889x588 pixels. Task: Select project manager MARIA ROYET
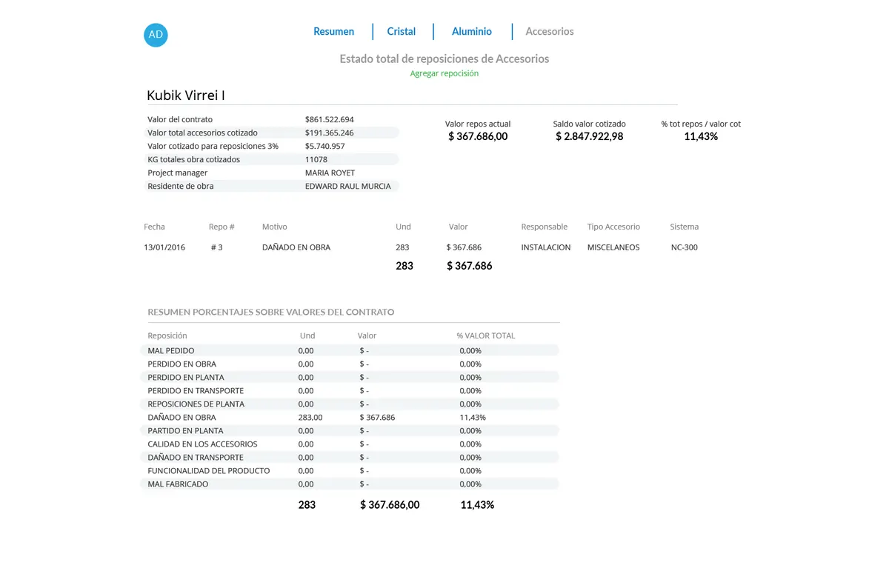330,173
